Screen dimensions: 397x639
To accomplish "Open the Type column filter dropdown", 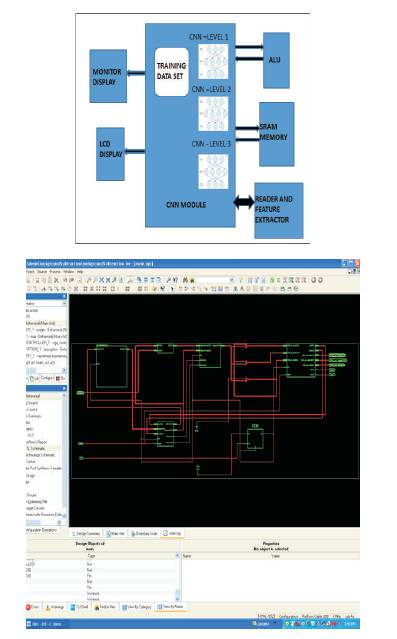I will [x=177, y=555].
